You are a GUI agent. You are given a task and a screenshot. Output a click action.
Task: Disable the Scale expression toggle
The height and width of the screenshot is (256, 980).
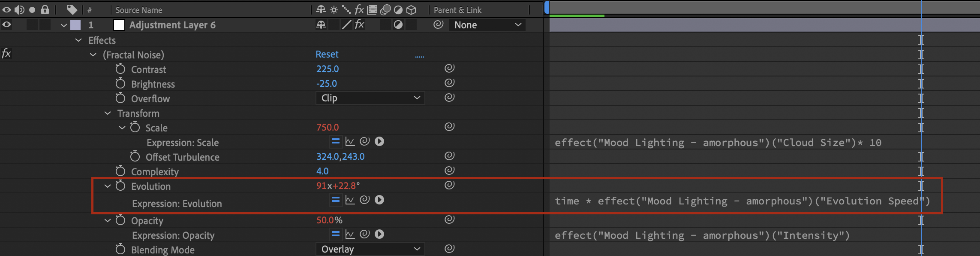pyautogui.click(x=336, y=141)
